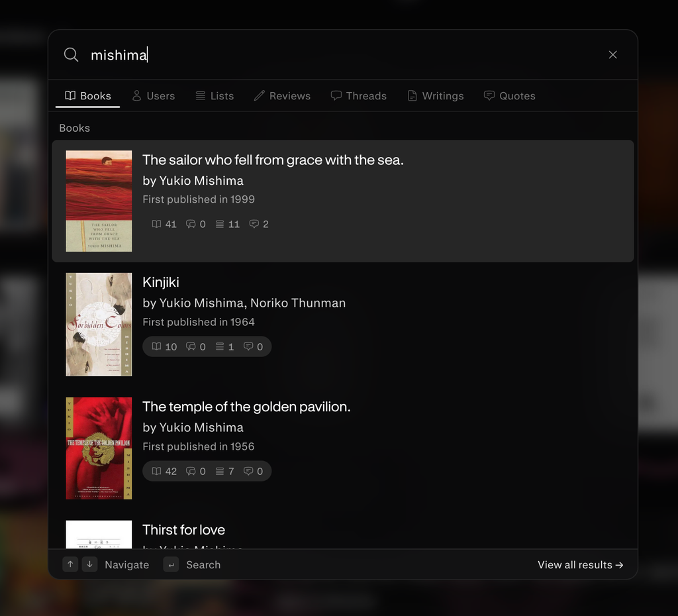Open the Sailor Who Fell book cover
This screenshot has height=616, width=678.
pyautogui.click(x=99, y=201)
